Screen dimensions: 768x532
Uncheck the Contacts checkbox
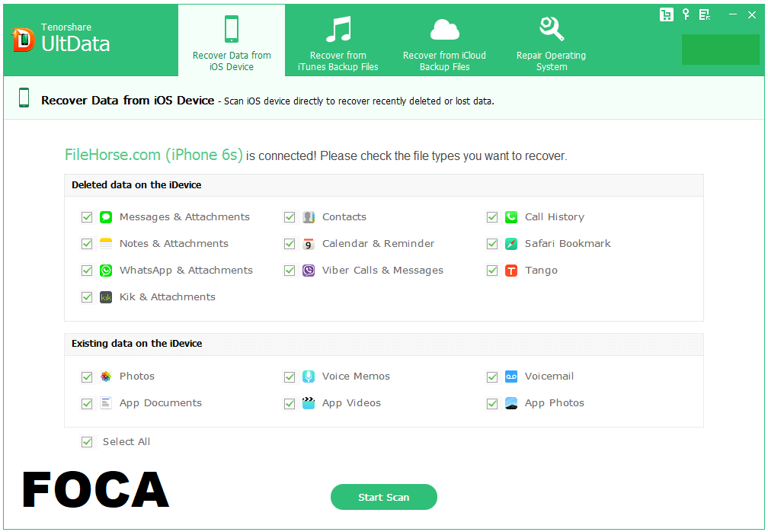(x=290, y=217)
